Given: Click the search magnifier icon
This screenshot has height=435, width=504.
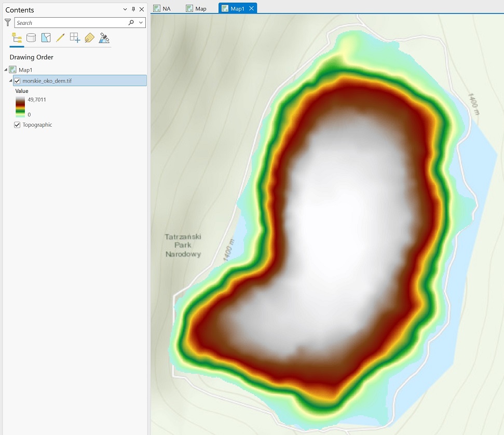Looking at the screenshot, I should [x=131, y=23].
